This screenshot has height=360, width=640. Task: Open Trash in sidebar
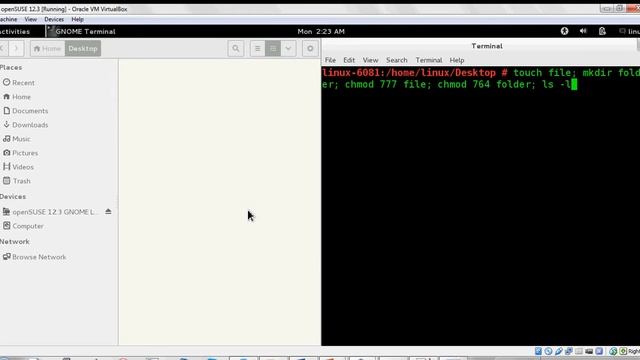17,181
